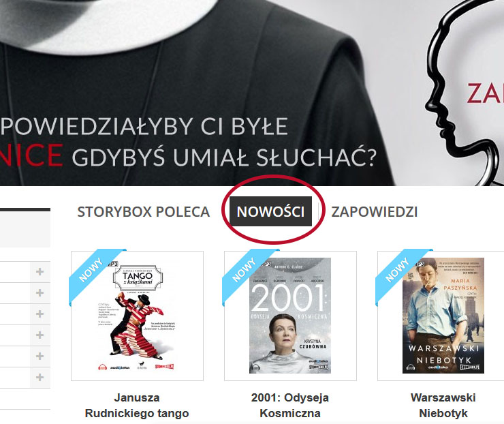Expand the fifth sidebar plus icon

click(x=40, y=356)
